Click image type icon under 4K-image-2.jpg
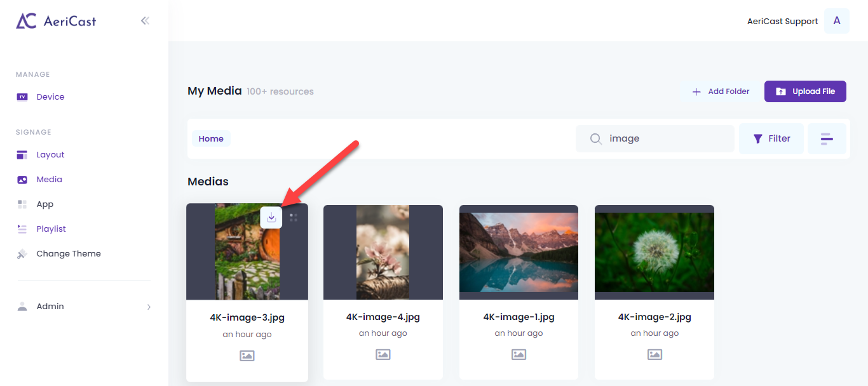 pos(654,355)
